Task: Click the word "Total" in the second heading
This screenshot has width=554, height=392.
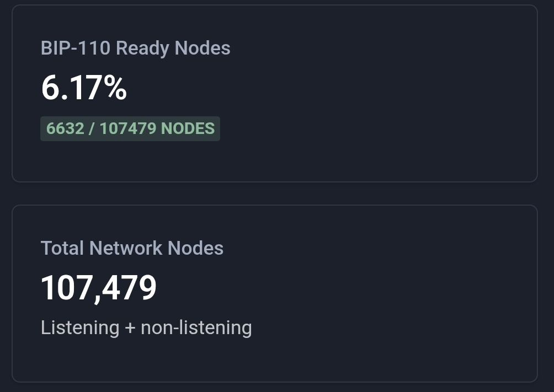Action: tap(62, 248)
